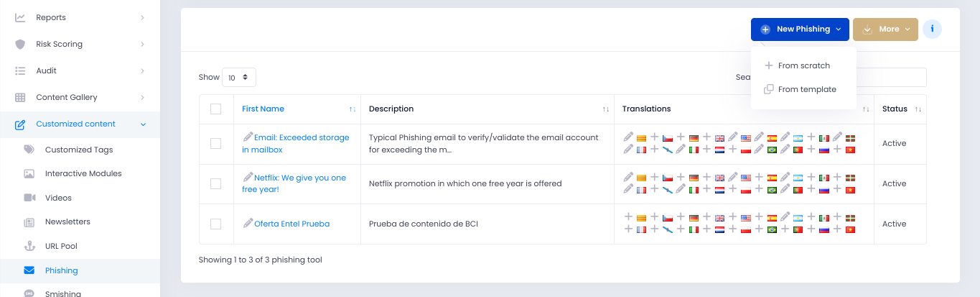Image resolution: width=980 pixels, height=297 pixels.
Task: Go to Videos in sidebar
Action: tap(58, 198)
